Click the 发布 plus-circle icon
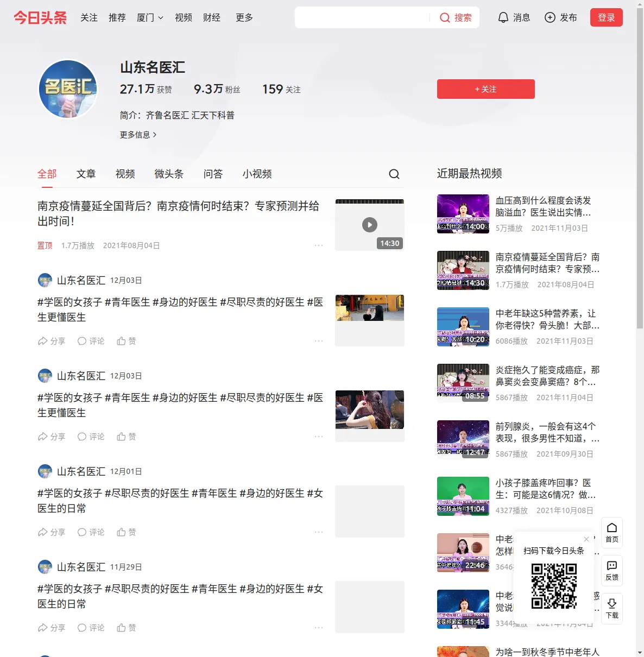Image resolution: width=644 pixels, height=657 pixels. coord(550,18)
